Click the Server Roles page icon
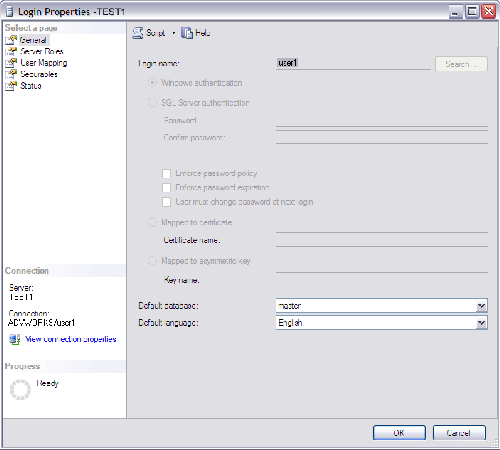This screenshot has width=500, height=450. (11, 51)
